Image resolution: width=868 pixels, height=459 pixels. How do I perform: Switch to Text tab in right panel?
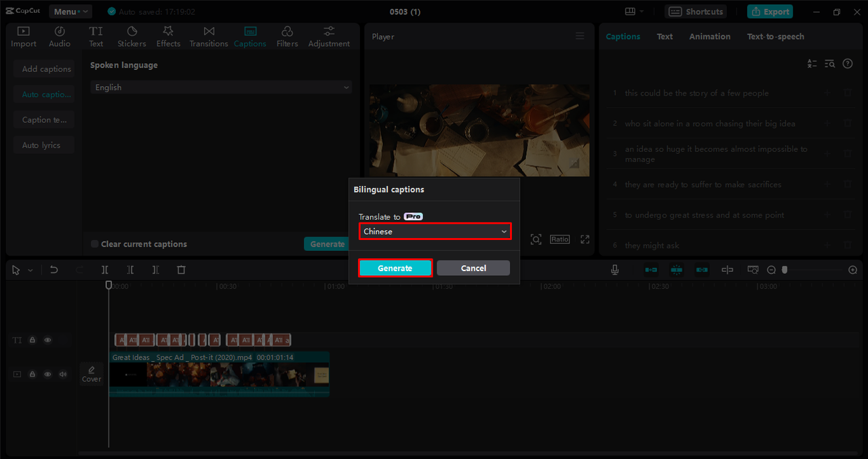pos(665,37)
